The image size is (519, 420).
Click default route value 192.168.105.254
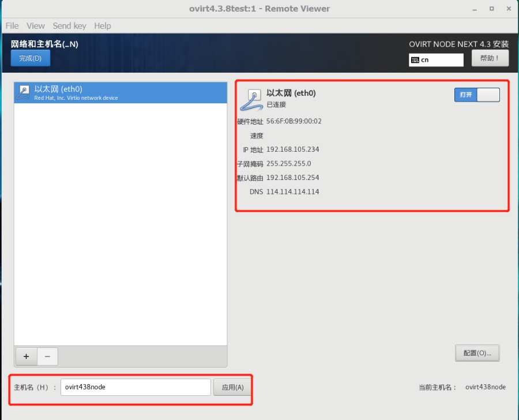[x=292, y=178]
